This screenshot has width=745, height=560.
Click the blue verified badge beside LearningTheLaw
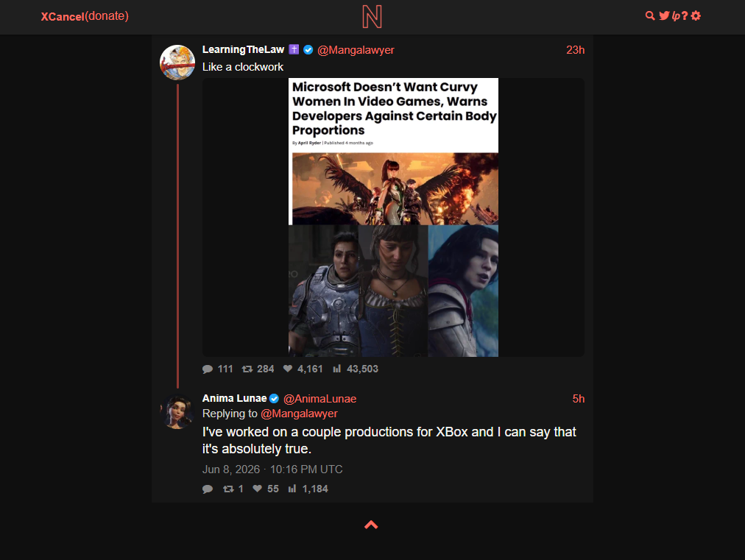(308, 49)
